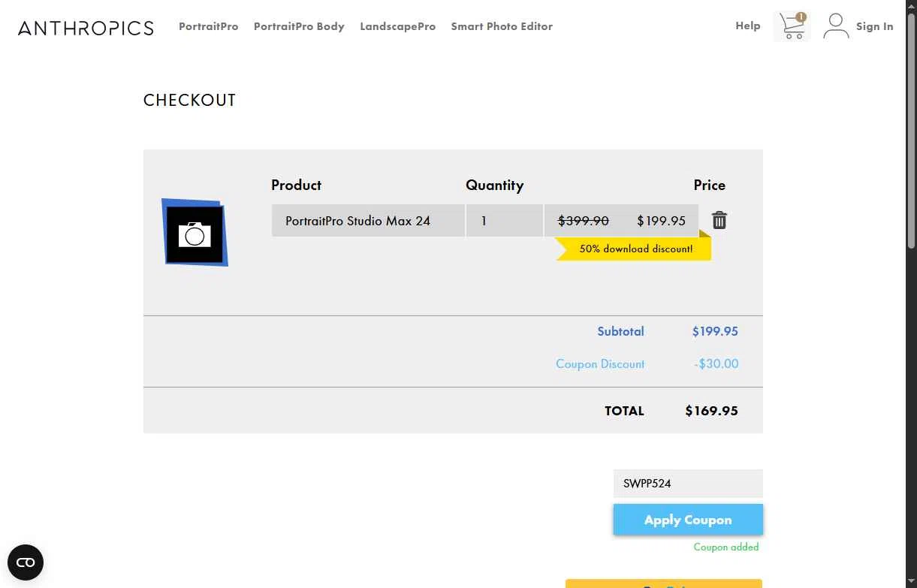
Task: Click the Anthropics logo
Action: pyautogui.click(x=86, y=28)
